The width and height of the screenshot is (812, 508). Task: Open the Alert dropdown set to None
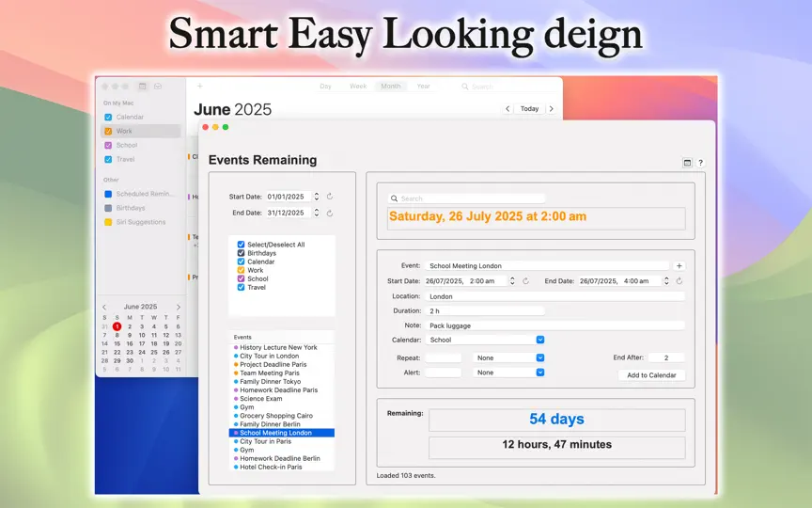coord(508,373)
